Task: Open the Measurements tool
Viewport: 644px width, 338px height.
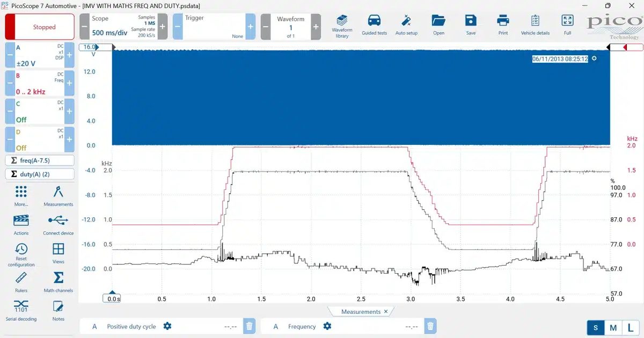Action: pyautogui.click(x=58, y=196)
